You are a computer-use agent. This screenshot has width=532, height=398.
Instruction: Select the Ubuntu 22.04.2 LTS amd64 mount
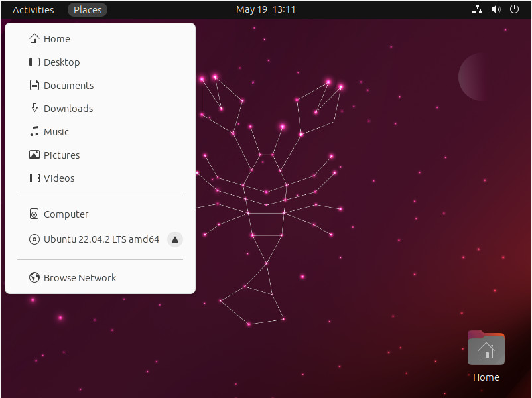101,239
